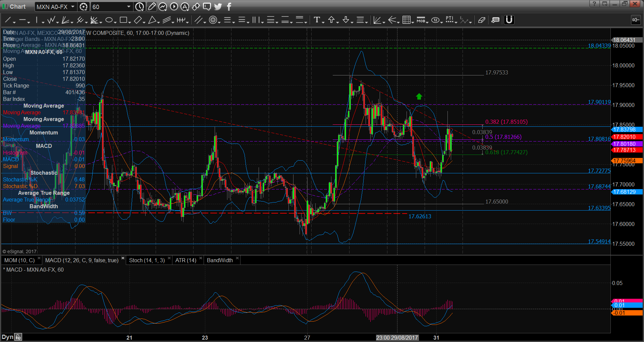The height and width of the screenshot is (342, 644).
Task: Open the alerts icon
Action: 185,7
